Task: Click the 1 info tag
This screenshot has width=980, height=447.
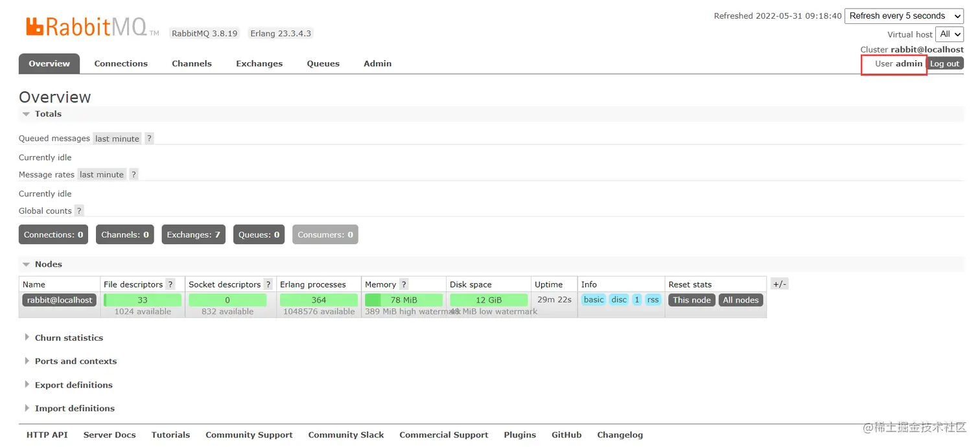Action: (x=637, y=299)
